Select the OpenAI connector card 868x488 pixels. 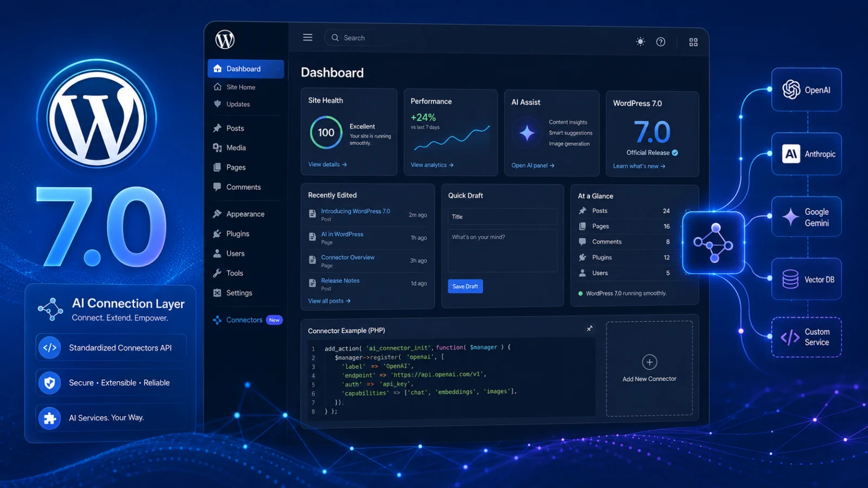tap(807, 89)
